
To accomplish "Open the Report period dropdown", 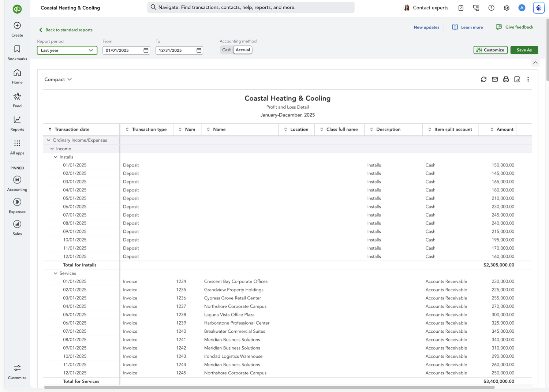I will tap(67, 50).
